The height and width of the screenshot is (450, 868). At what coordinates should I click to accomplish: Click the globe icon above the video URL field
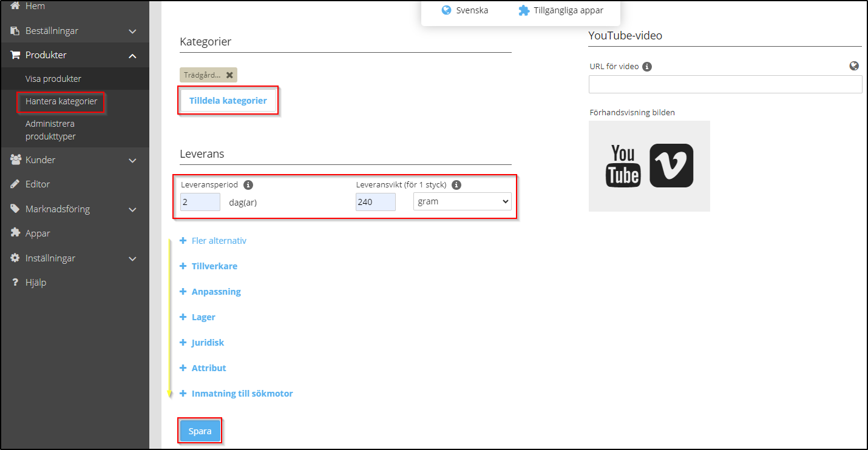pos(854,66)
